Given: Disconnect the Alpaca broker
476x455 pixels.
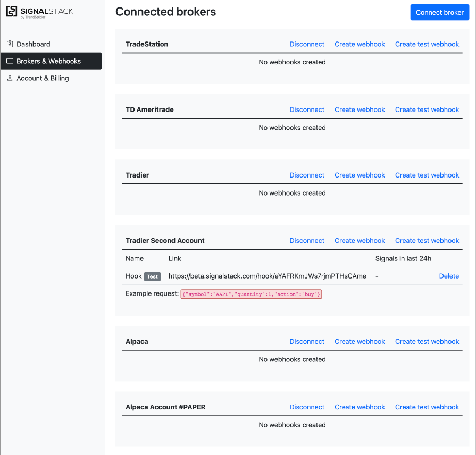Looking at the screenshot, I should tap(307, 341).
